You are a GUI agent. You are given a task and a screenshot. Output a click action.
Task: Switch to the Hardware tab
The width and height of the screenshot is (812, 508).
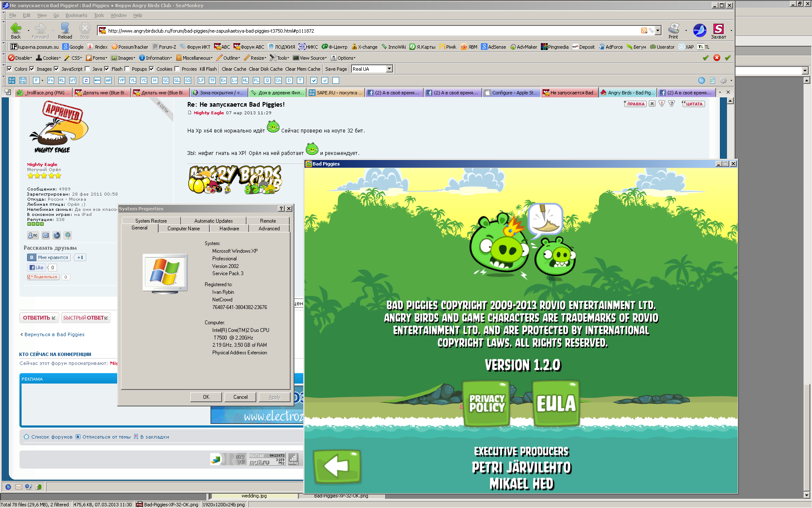229,229
